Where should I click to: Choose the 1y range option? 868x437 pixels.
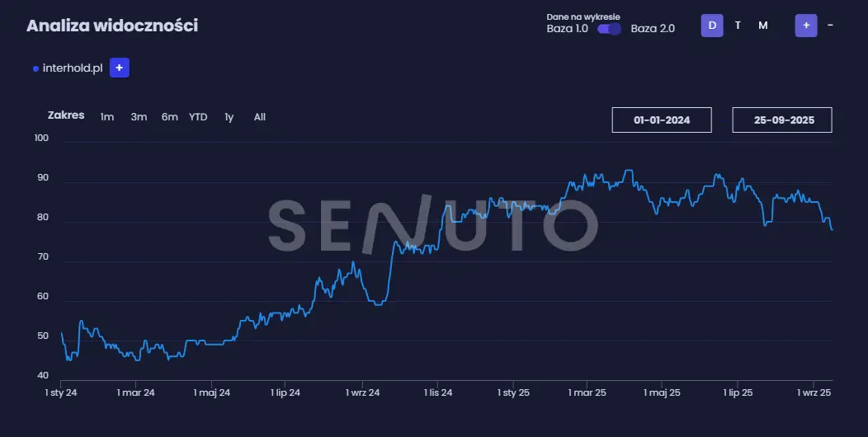pyautogui.click(x=229, y=117)
